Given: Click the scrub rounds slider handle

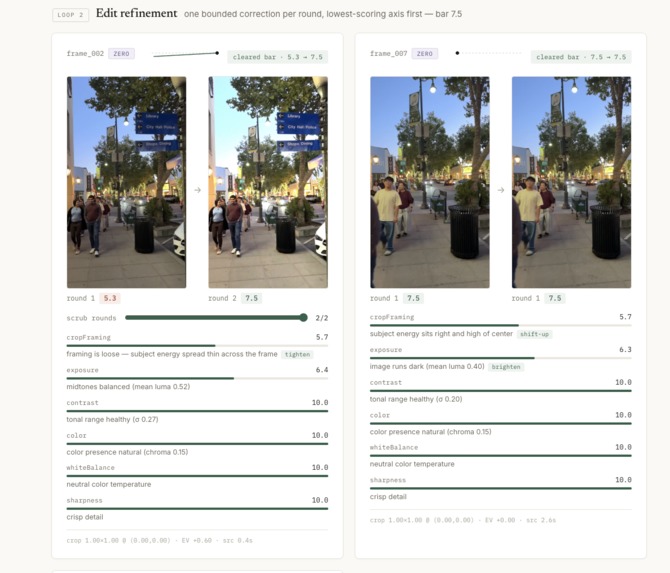Looking at the screenshot, I should [x=303, y=317].
